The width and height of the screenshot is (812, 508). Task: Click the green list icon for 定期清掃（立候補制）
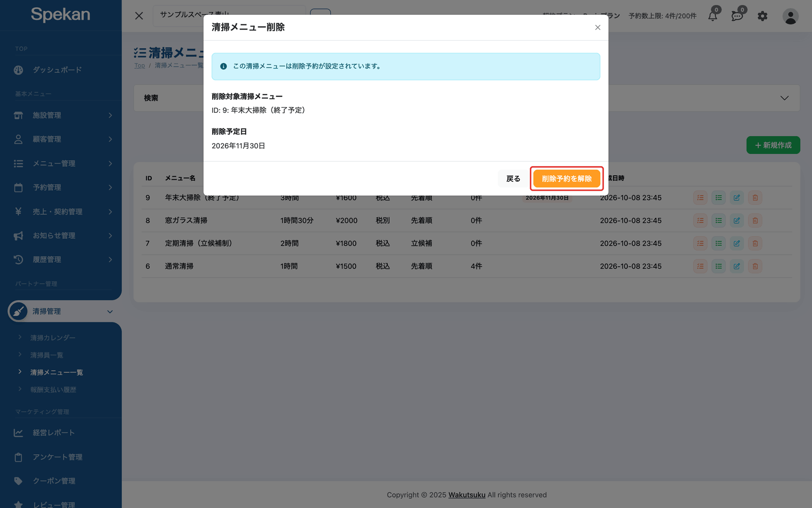click(719, 243)
